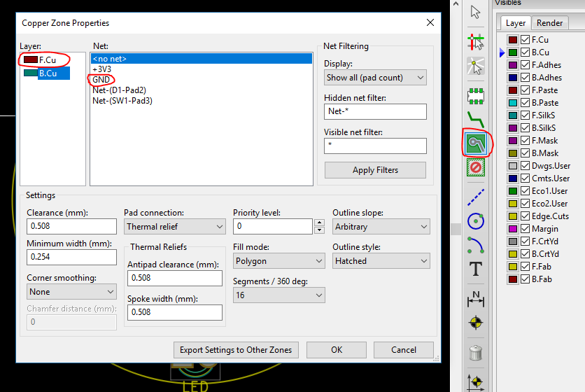Click the F.Fab layer color swatch

click(x=513, y=267)
